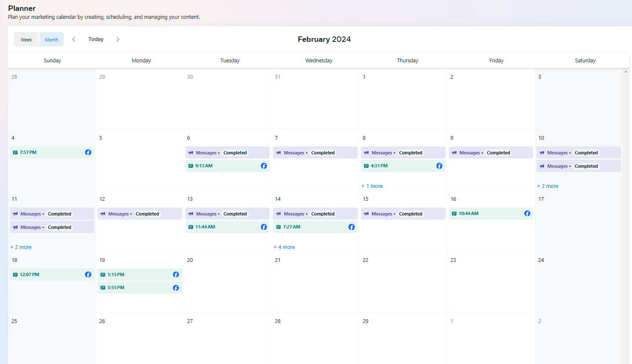The height and width of the screenshot is (364, 632).
Task: Click post icon beside 7:27 AM
Action: pos(279,227)
